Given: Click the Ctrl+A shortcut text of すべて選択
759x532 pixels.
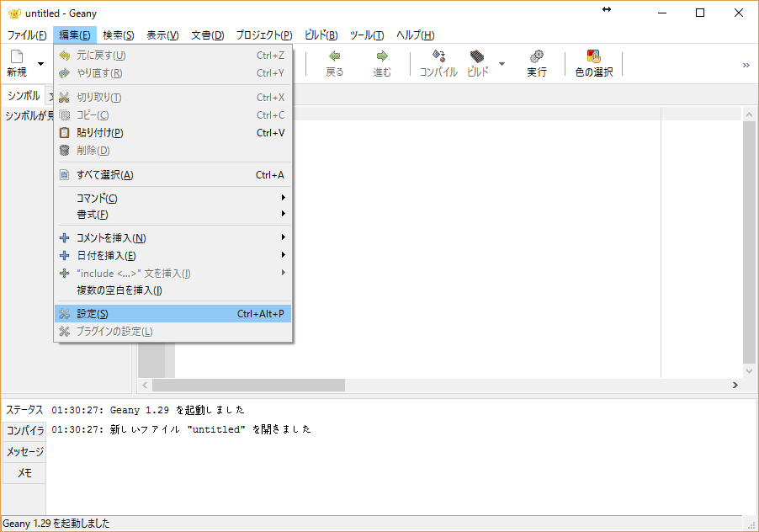Looking at the screenshot, I should pyautogui.click(x=270, y=175).
